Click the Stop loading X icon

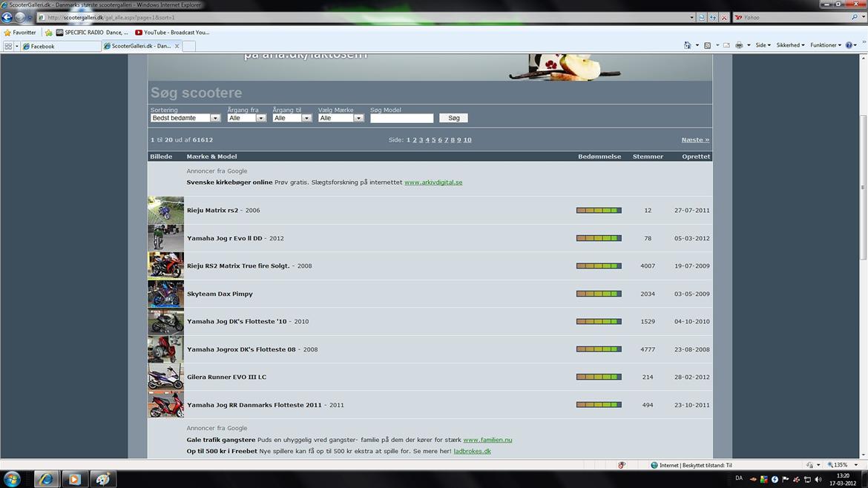pos(723,17)
